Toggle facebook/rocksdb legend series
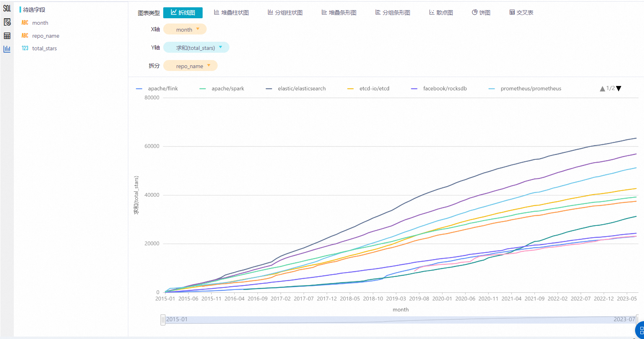644x339 pixels. click(439, 88)
